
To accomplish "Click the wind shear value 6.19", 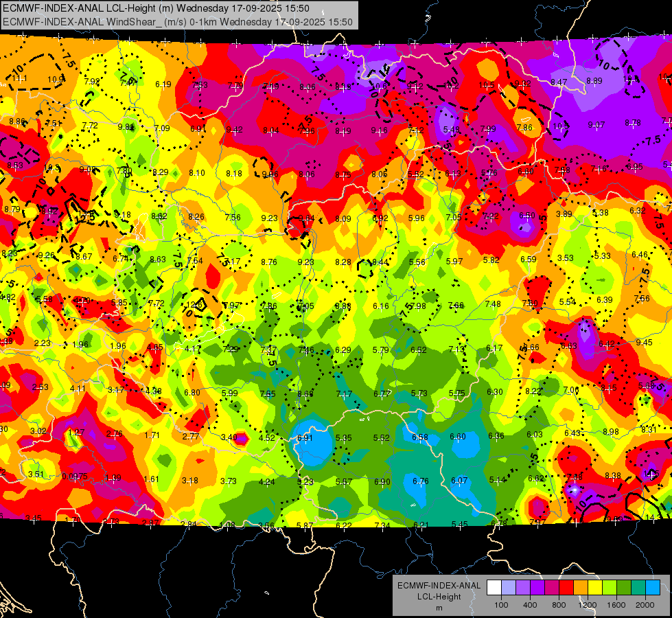I will point(163,84).
